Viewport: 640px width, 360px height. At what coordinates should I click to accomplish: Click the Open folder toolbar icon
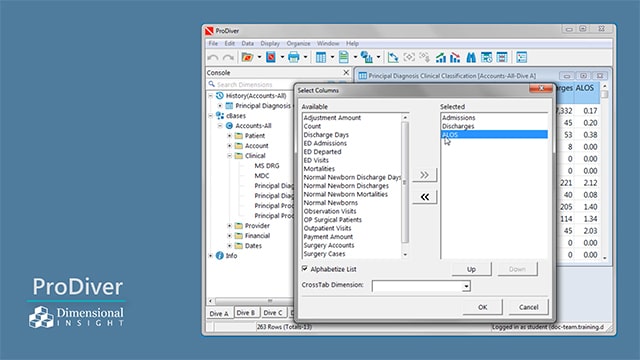tap(247, 57)
